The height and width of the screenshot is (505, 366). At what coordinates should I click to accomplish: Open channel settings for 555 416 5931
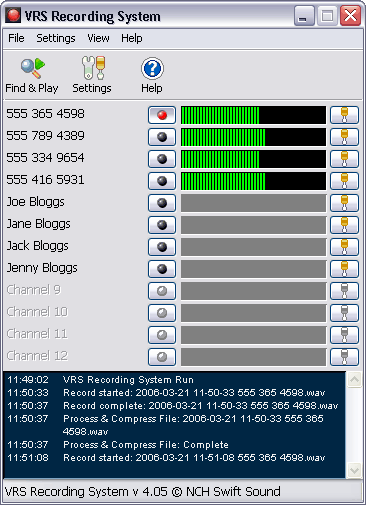pos(344,181)
